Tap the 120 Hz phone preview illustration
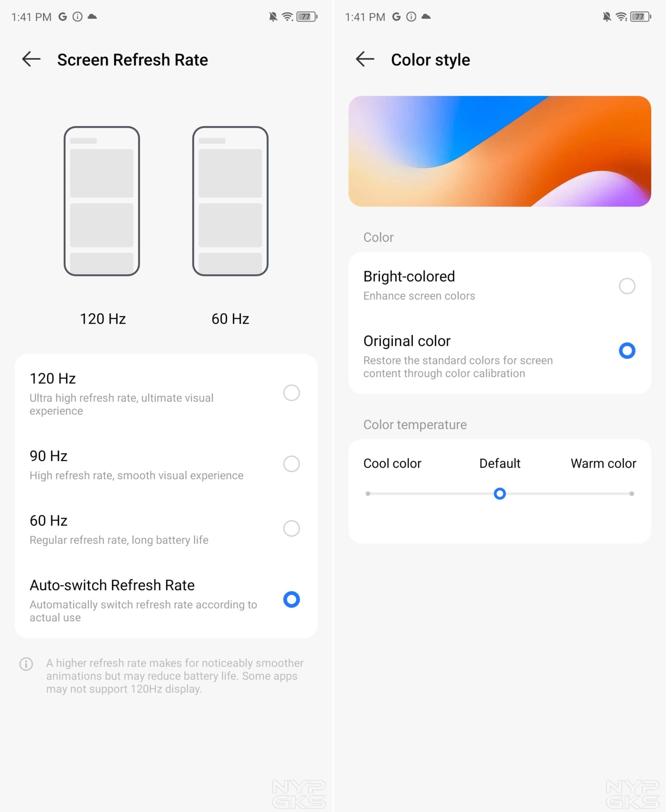The height and width of the screenshot is (812, 666). 102,201
